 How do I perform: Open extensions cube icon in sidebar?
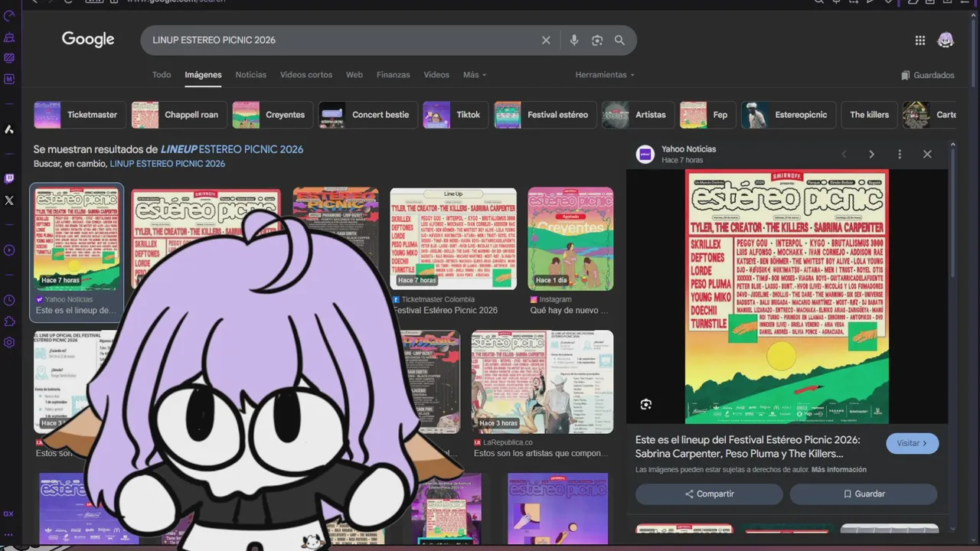(9, 321)
